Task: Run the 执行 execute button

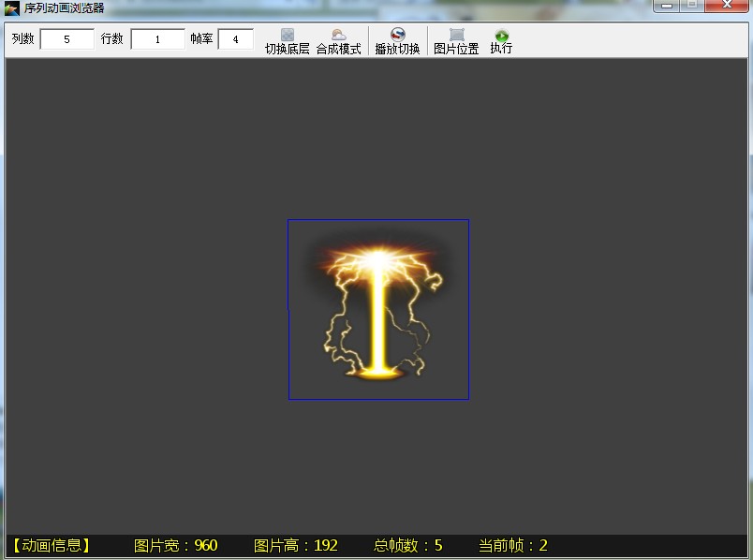Action: click(x=501, y=41)
